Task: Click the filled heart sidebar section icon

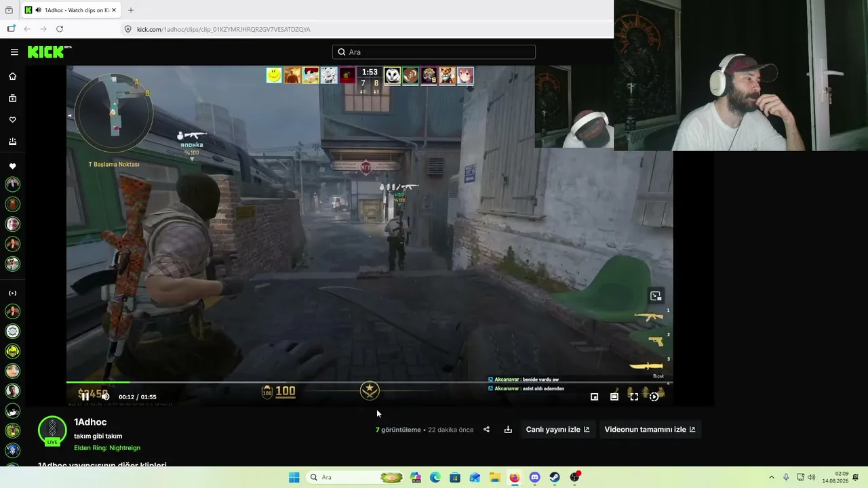Action: tap(12, 166)
